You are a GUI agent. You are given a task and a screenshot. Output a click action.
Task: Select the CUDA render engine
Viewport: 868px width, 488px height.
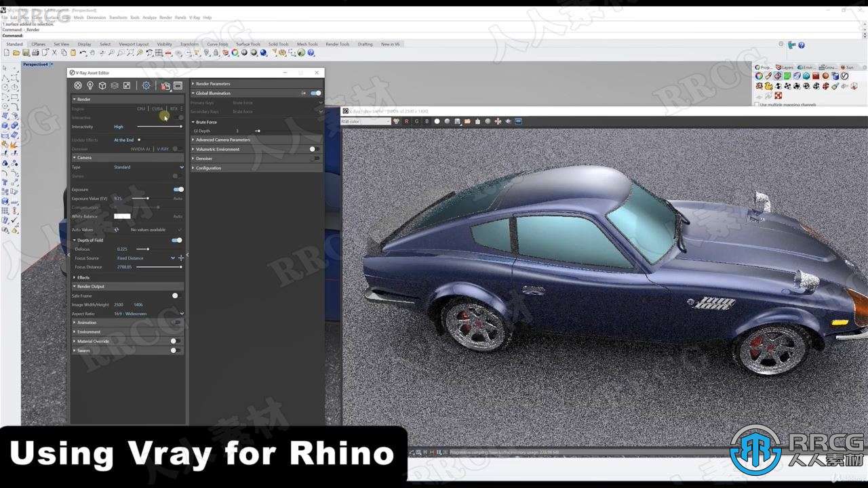click(x=157, y=108)
